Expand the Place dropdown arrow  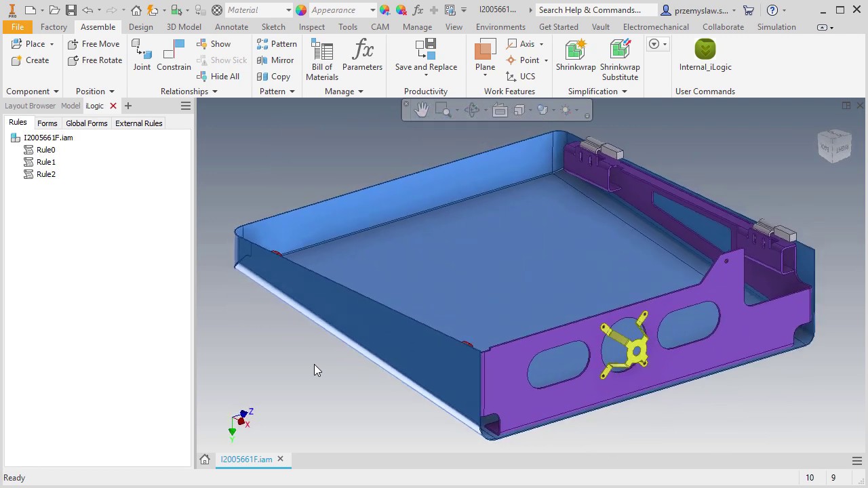[x=52, y=44]
